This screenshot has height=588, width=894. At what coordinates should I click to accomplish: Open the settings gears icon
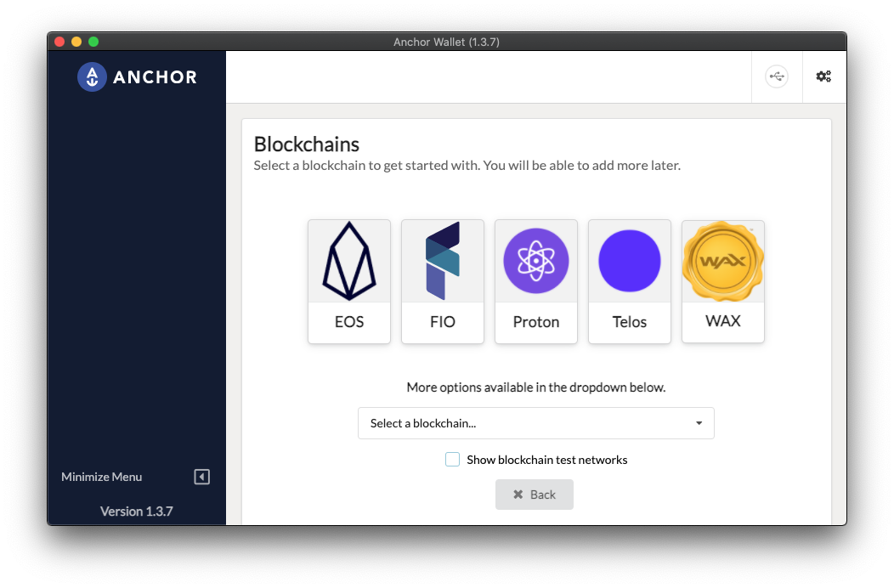pos(823,76)
